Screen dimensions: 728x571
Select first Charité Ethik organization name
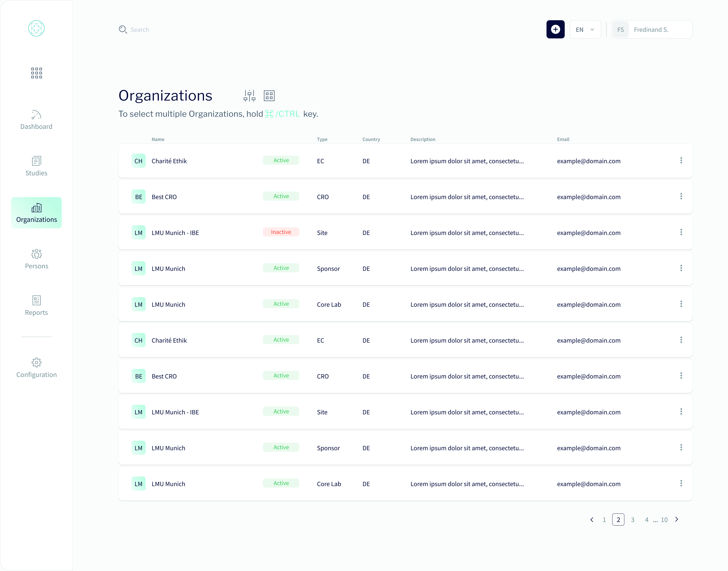tap(169, 161)
